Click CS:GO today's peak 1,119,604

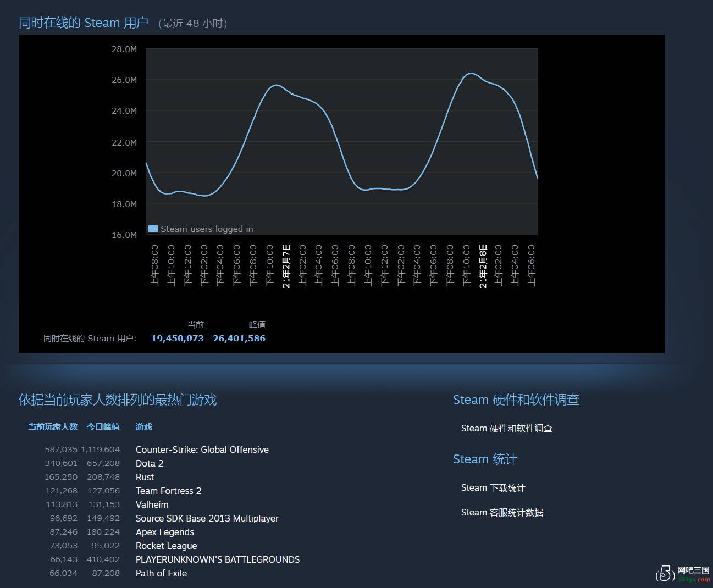(100, 450)
